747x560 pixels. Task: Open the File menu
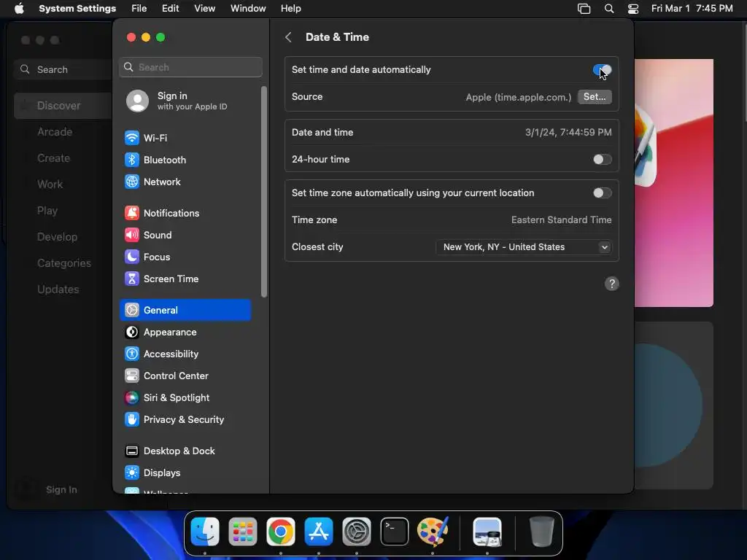(x=139, y=9)
